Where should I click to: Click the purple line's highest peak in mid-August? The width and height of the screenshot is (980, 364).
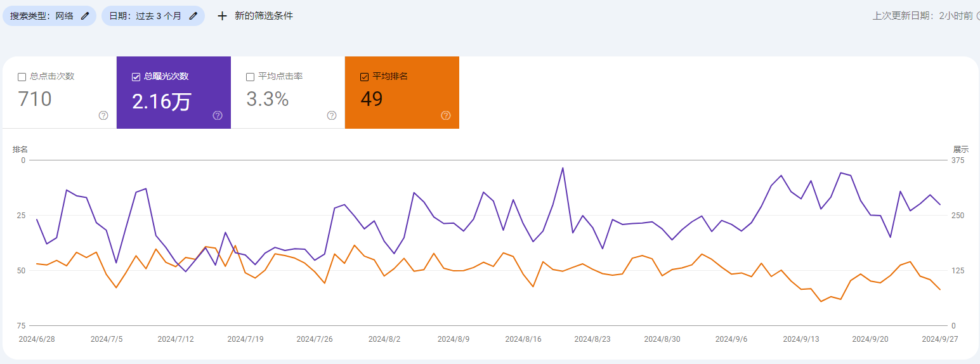tap(563, 168)
